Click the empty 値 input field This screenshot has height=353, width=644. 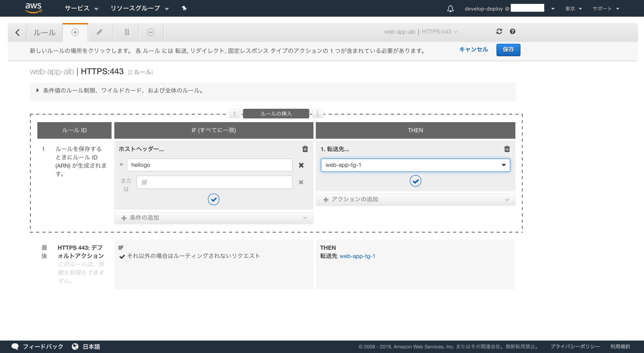214,182
